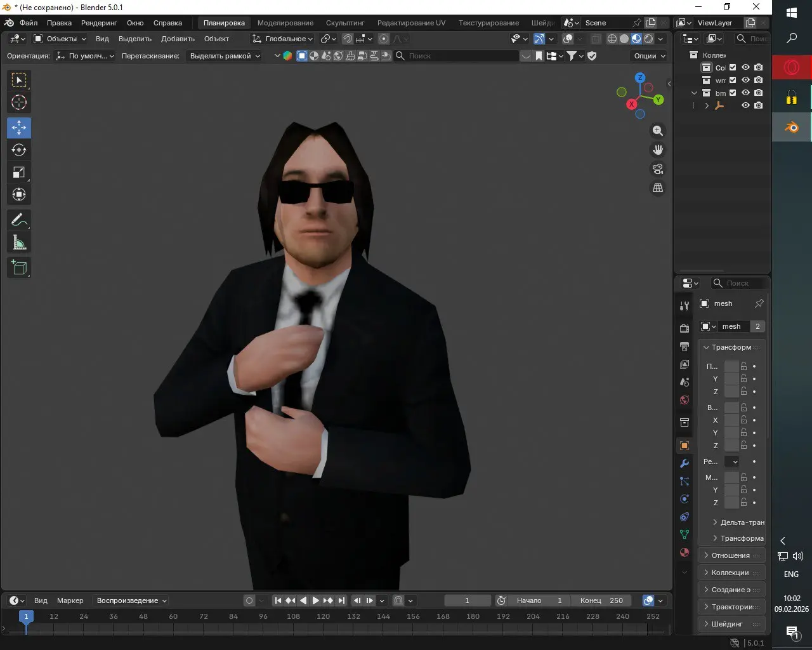Screen dimensions: 812x650
Task: Select the Add Cube tool
Action: pos(19,267)
